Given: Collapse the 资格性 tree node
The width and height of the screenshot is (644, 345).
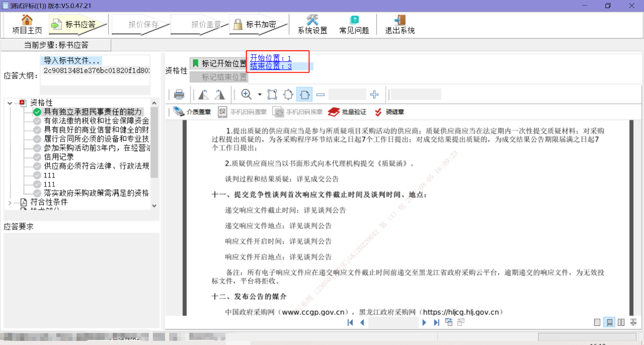Looking at the screenshot, I should pyautogui.click(x=10, y=103).
